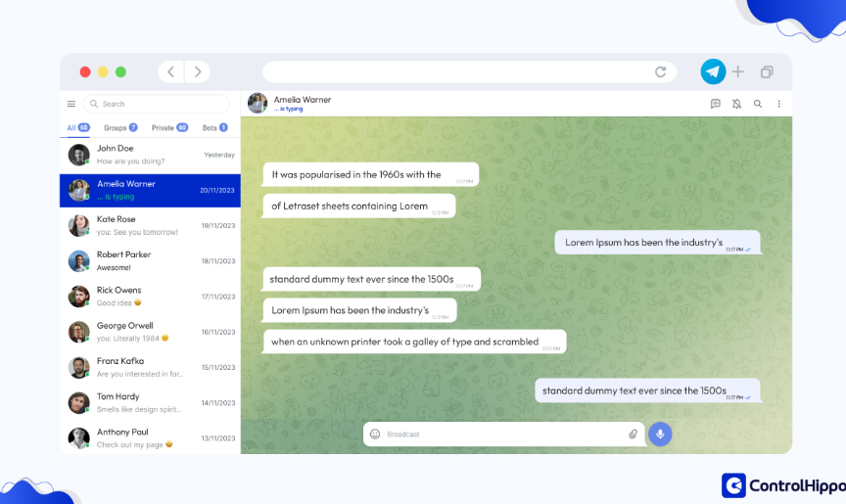Go back using browser back arrow

[x=171, y=71]
